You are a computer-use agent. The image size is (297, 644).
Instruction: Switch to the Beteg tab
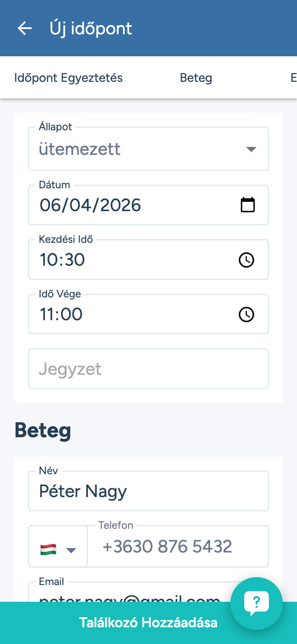tap(196, 78)
